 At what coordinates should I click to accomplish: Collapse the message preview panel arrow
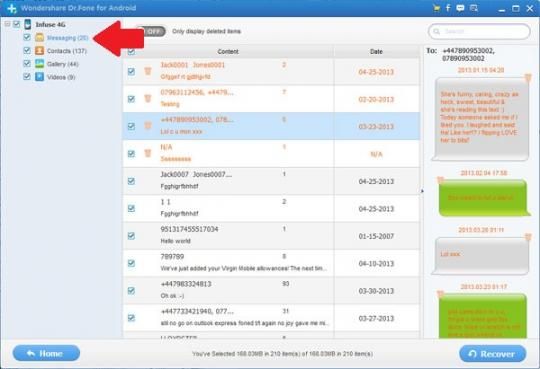point(422,191)
